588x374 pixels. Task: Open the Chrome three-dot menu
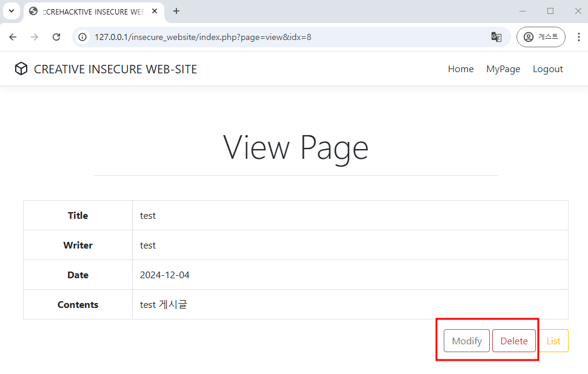coord(579,37)
